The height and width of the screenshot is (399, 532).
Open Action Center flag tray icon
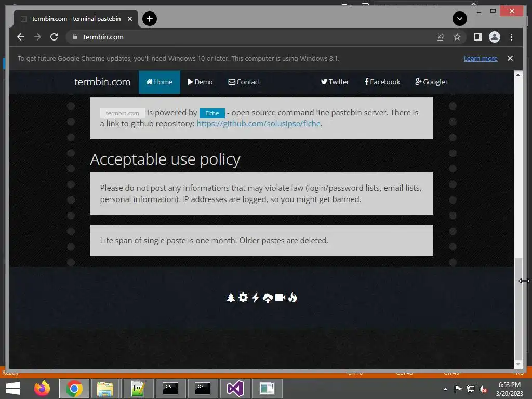pyautogui.click(x=458, y=389)
